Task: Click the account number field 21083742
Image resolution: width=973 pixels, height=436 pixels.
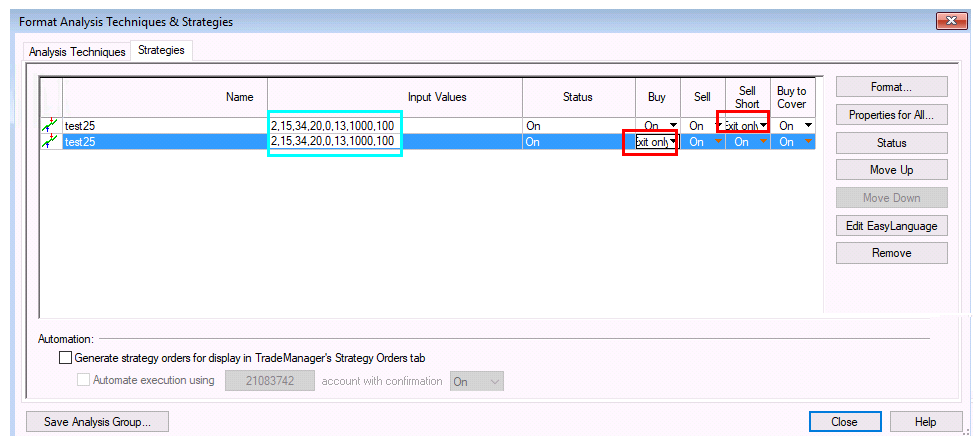Action: [270, 381]
